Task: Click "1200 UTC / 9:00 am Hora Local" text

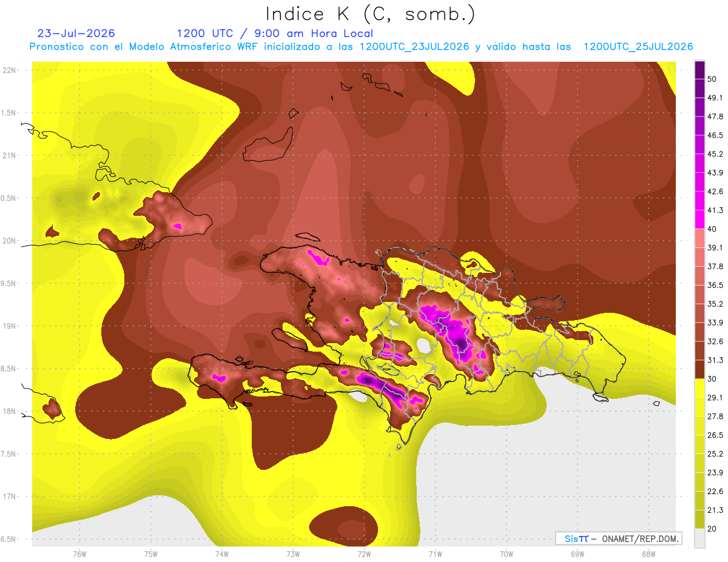Action: 275,33
